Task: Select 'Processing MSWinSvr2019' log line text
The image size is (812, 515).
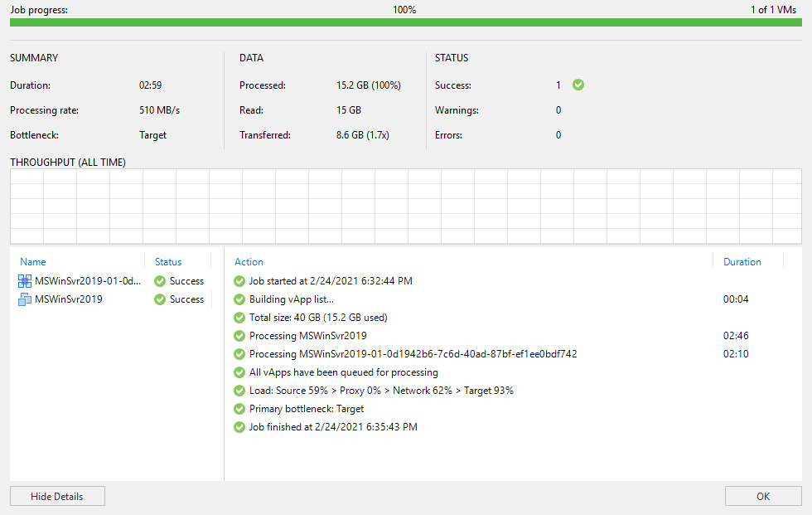Action: coord(308,336)
